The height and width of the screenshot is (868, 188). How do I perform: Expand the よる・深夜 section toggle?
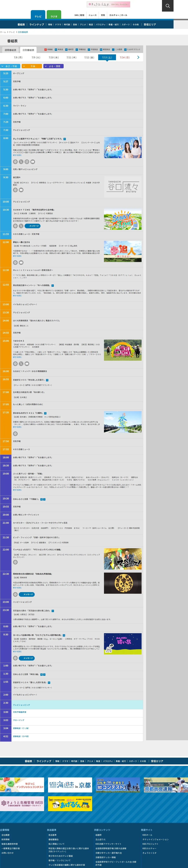coord(54,66)
